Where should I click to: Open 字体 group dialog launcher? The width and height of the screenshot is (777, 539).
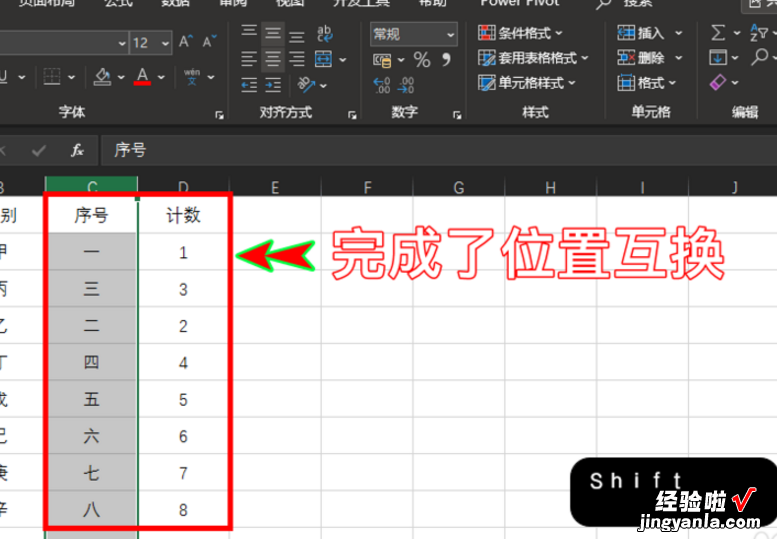[219, 115]
